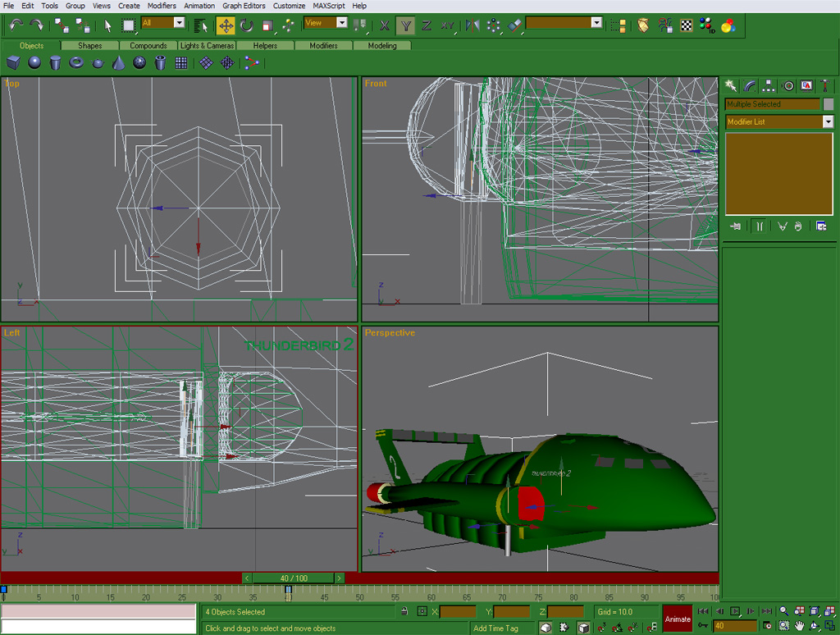Image resolution: width=840 pixels, height=635 pixels.
Task: Create a Cone from Objects shelf
Action: (118, 62)
